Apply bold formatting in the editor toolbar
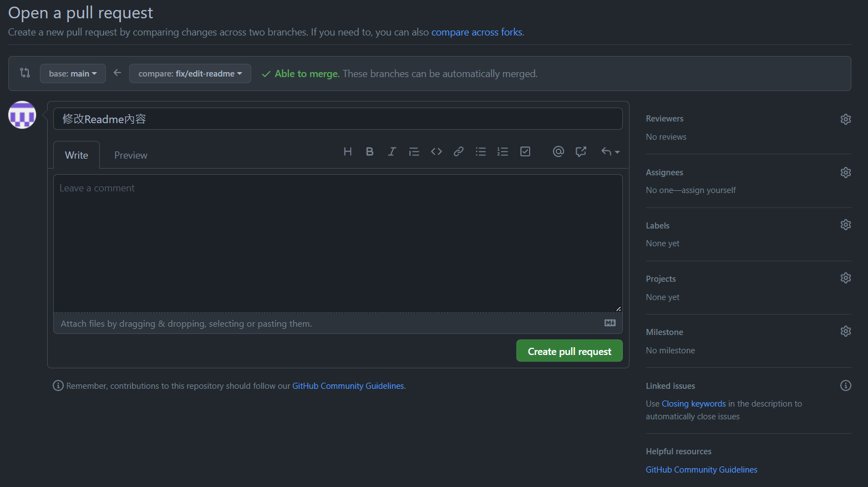This screenshot has width=868, height=487. pyautogui.click(x=369, y=151)
